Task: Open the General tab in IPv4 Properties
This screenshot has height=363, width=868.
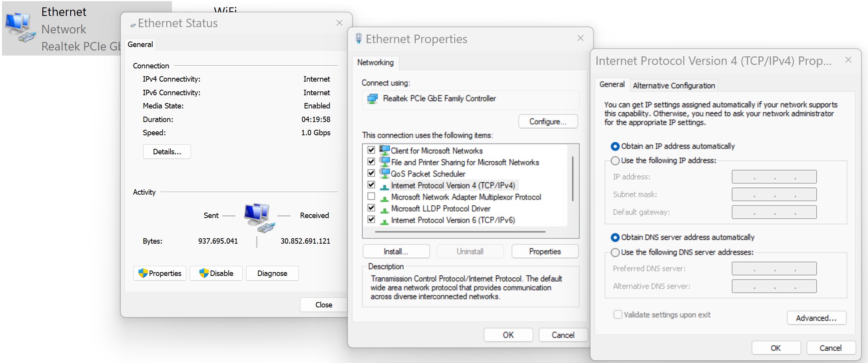Action: click(612, 84)
